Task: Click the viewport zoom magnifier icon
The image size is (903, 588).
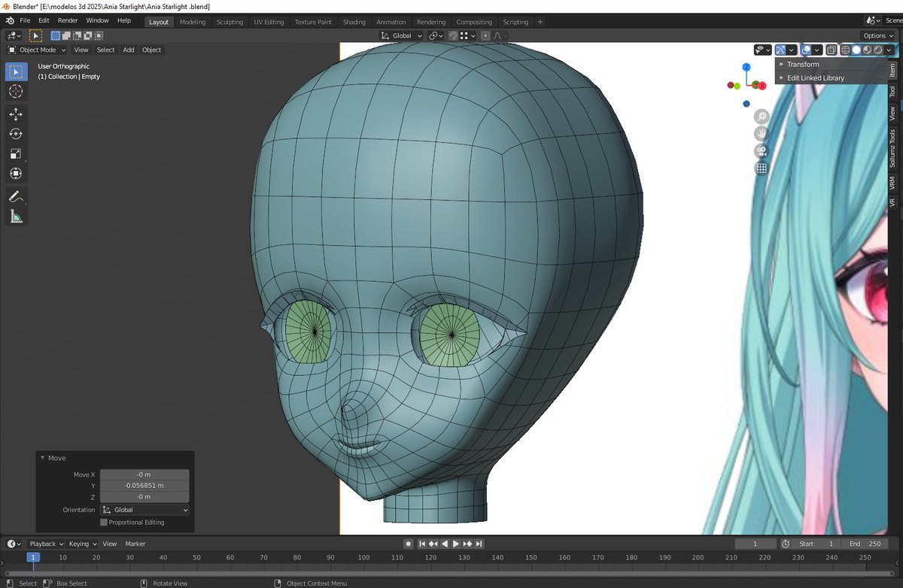Action: coord(762,117)
